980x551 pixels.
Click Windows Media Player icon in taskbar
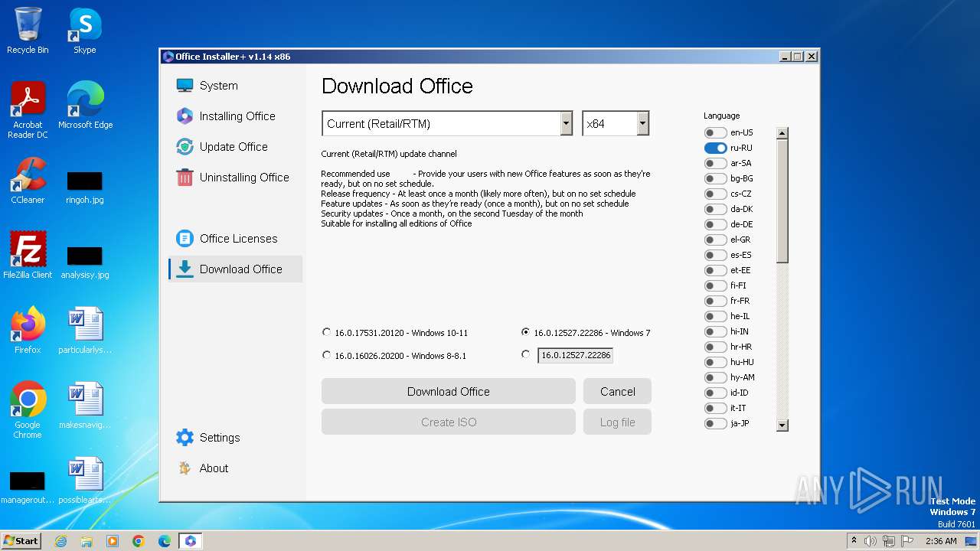[113, 541]
